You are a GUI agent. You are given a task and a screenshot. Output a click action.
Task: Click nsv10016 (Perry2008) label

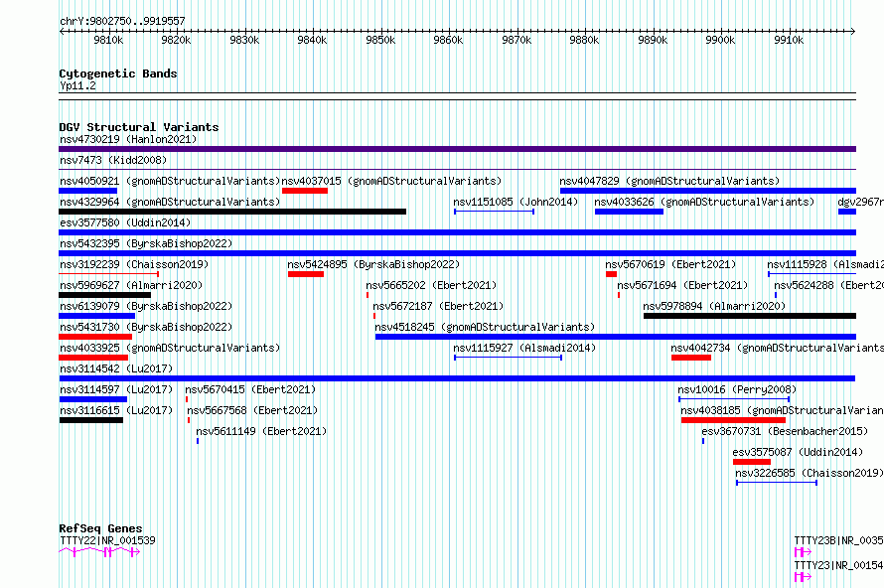[x=737, y=389]
